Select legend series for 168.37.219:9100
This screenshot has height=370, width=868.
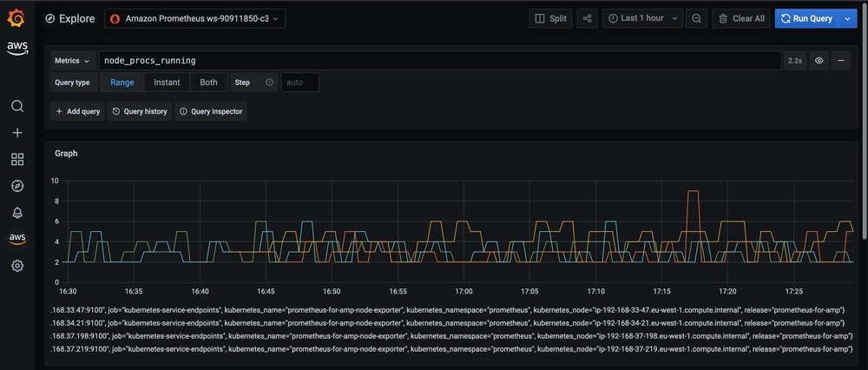(450, 349)
